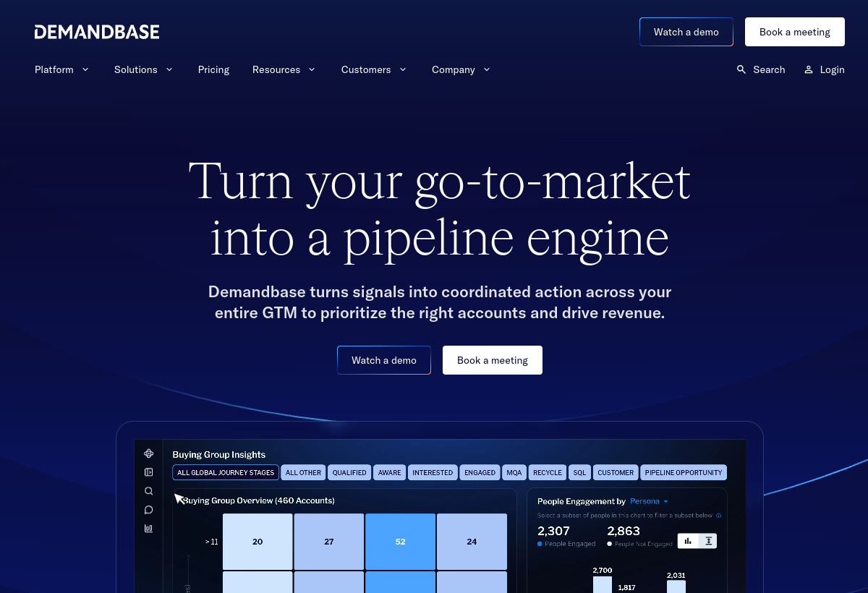Image resolution: width=868 pixels, height=593 pixels.
Task: Expand the Customers menu
Action: point(375,69)
